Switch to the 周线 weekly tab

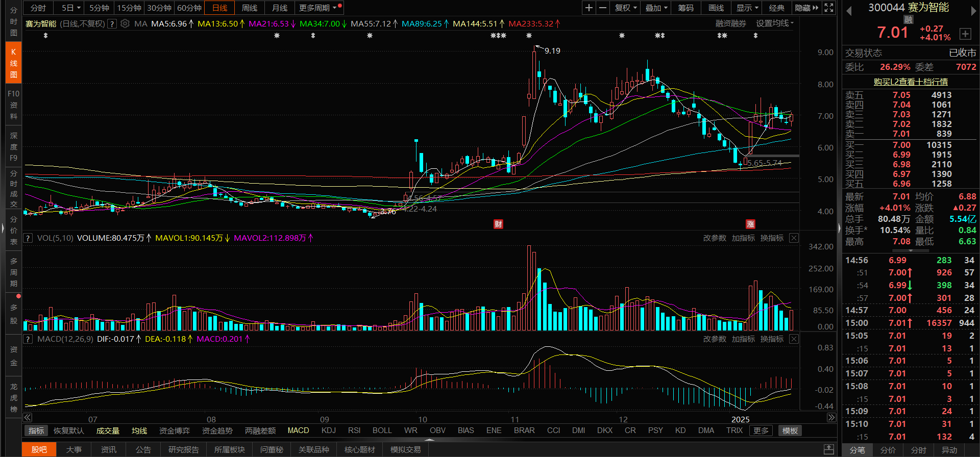click(x=249, y=8)
